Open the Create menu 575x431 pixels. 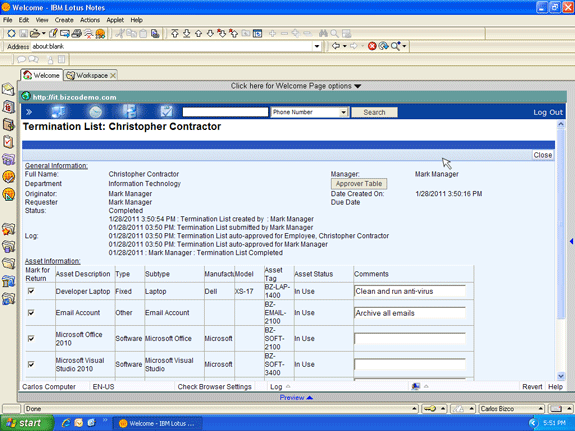[x=64, y=20]
